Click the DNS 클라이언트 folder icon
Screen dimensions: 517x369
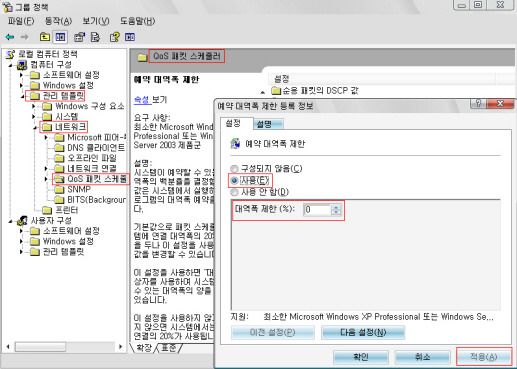tap(59, 148)
